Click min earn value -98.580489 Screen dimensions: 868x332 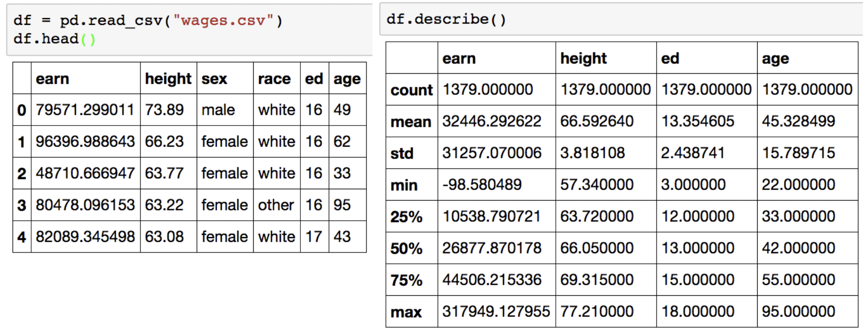482,184
